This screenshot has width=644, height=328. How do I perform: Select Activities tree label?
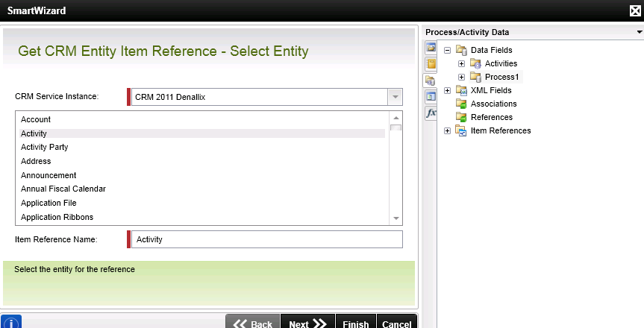click(x=501, y=63)
